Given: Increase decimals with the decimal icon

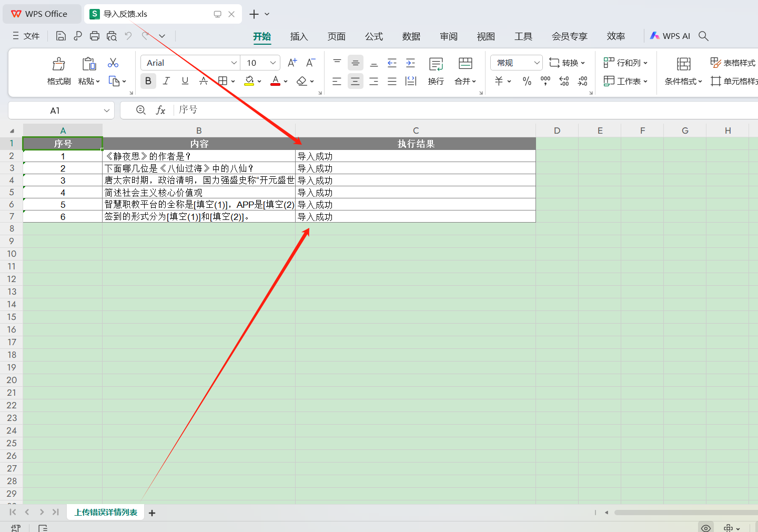Looking at the screenshot, I should click(564, 81).
